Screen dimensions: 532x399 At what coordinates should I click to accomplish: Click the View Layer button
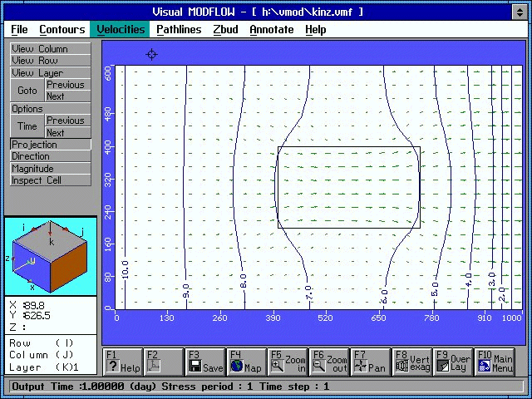point(51,72)
